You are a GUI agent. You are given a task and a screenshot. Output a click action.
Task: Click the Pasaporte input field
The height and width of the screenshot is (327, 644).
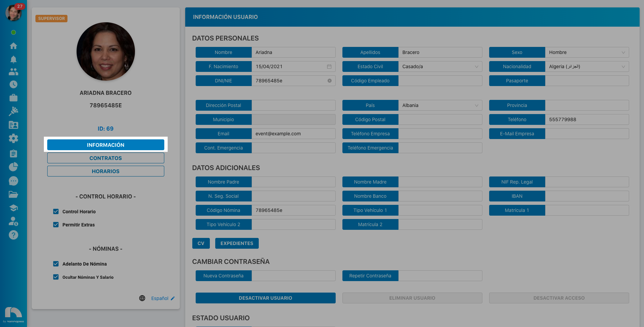(587, 81)
